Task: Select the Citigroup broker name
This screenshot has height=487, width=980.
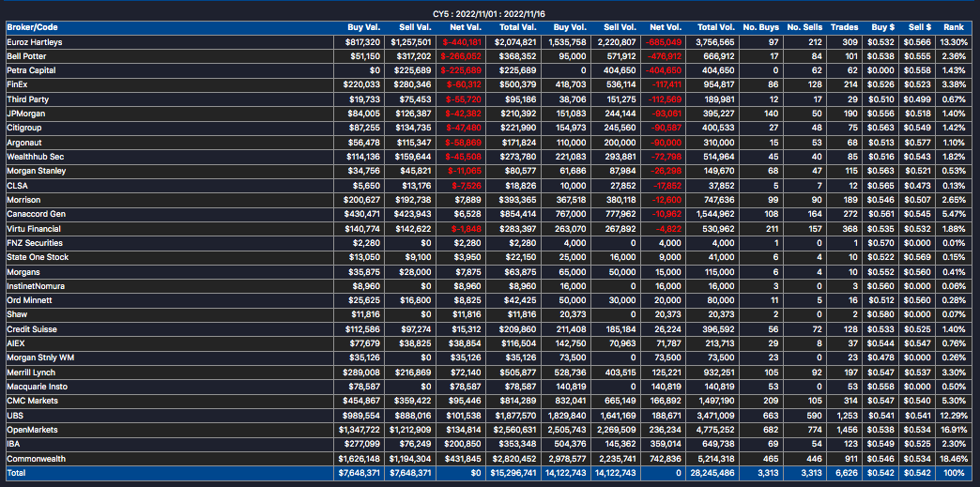Action: point(24,128)
